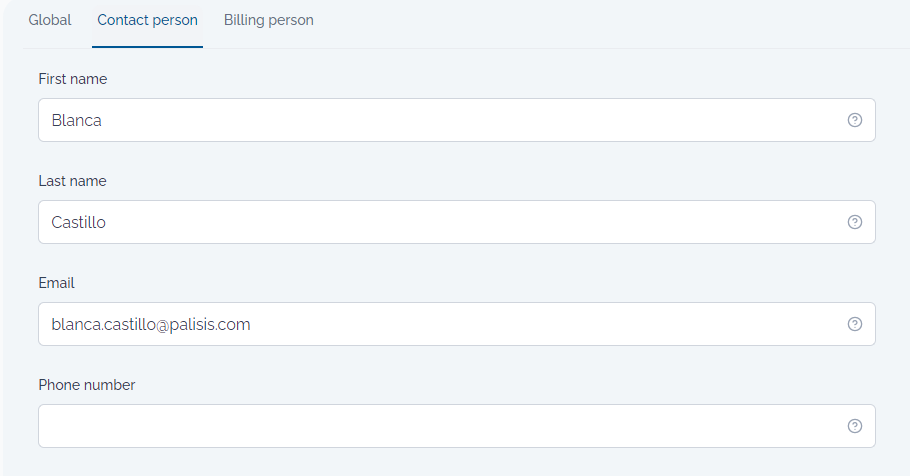The height and width of the screenshot is (476, 910).
Task: Switch to the Global tab
Action: click(50, 20)
